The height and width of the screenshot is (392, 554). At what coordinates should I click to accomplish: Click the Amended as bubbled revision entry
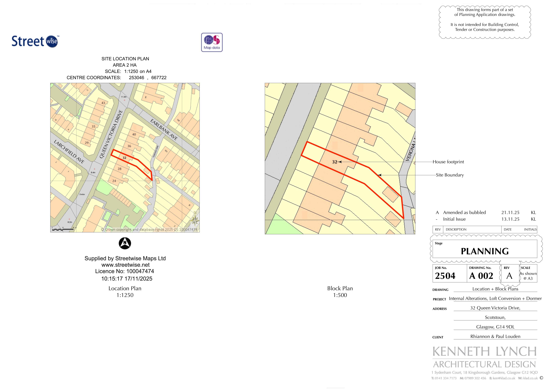click(464, 212)
